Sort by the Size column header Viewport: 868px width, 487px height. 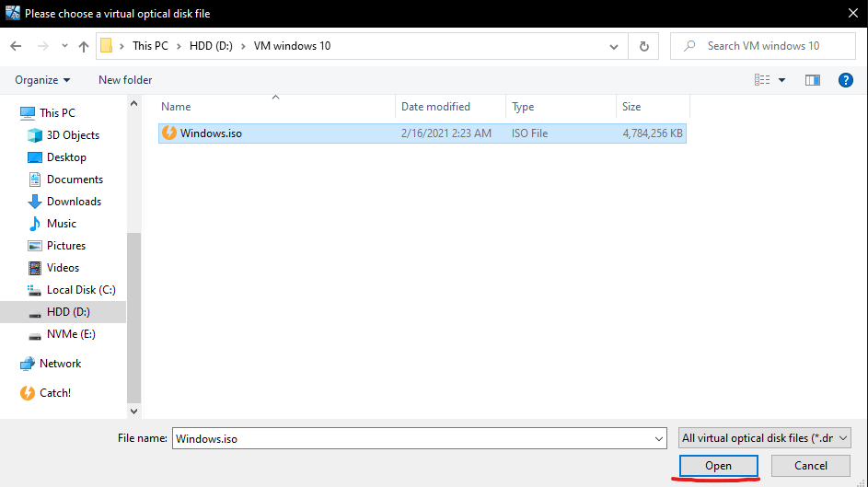[x=631, y=107]
